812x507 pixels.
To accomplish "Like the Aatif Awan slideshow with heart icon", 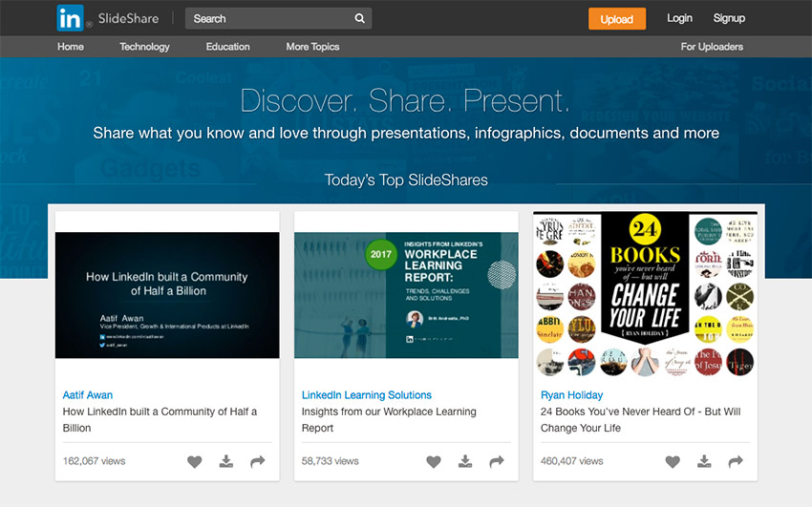I will 195,461.
